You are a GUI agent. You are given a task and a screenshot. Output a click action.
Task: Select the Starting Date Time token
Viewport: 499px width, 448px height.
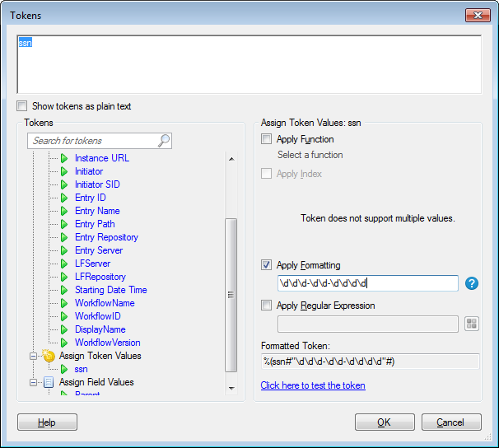tap(110, 290)
